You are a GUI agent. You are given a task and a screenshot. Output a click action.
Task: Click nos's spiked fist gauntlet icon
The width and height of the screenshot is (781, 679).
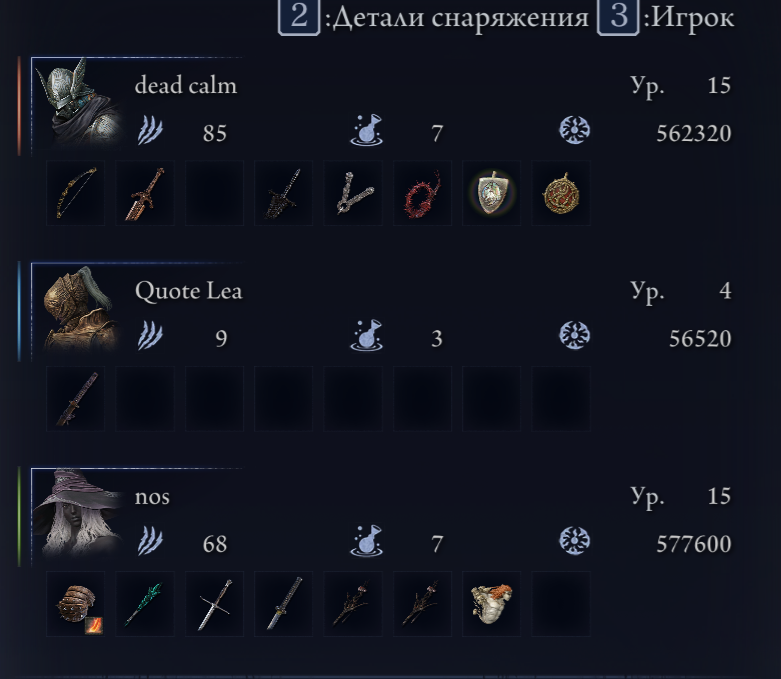coord(76,604)
